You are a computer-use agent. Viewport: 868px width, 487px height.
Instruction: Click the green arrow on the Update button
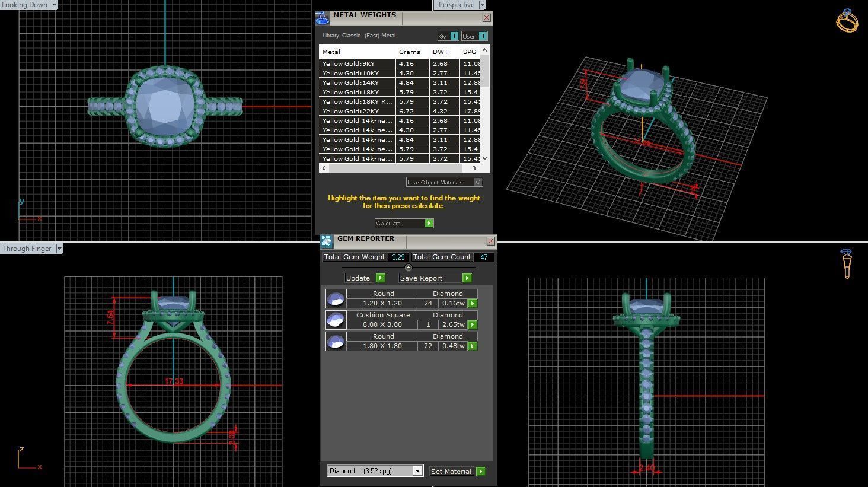[381, 278]
